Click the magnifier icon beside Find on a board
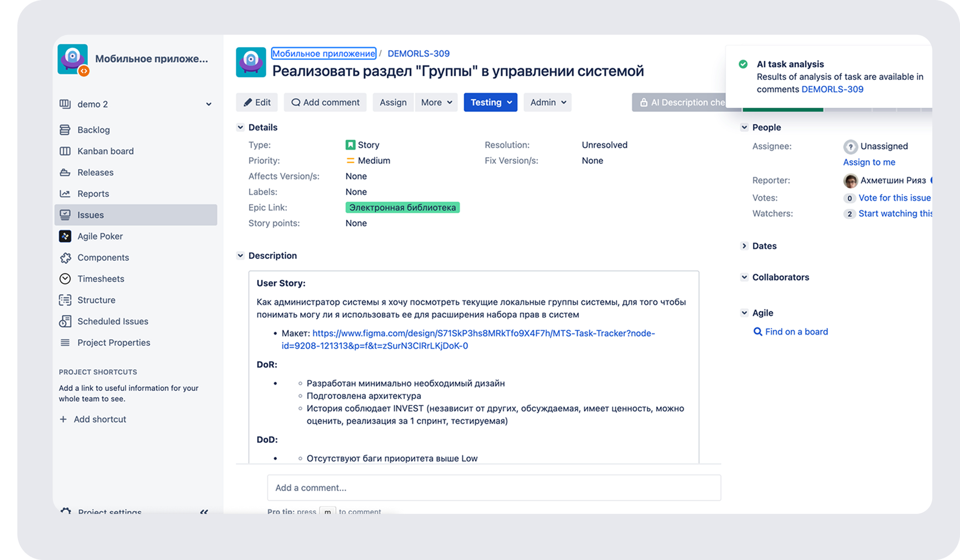The width and height of the screenshot is (960, 560). [758, 332]
